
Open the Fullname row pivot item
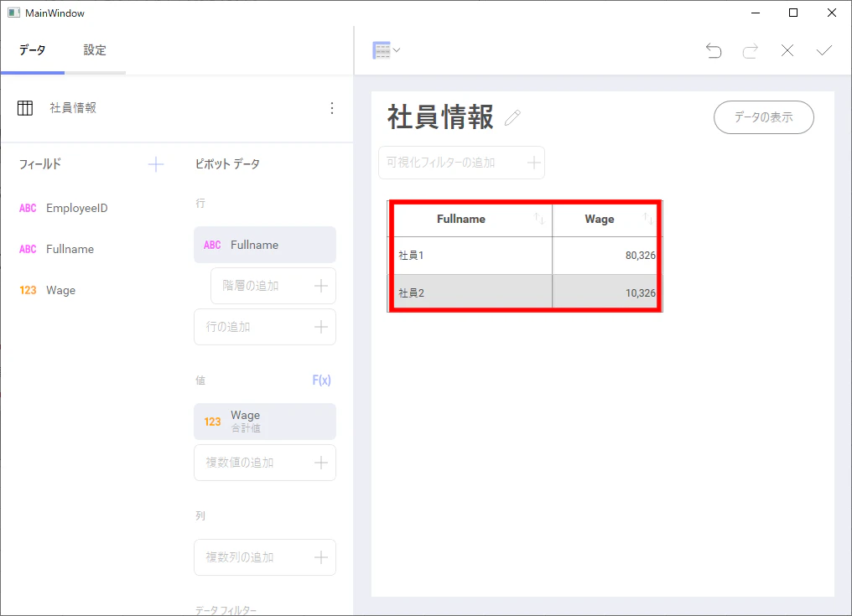(x=265, y=245)
